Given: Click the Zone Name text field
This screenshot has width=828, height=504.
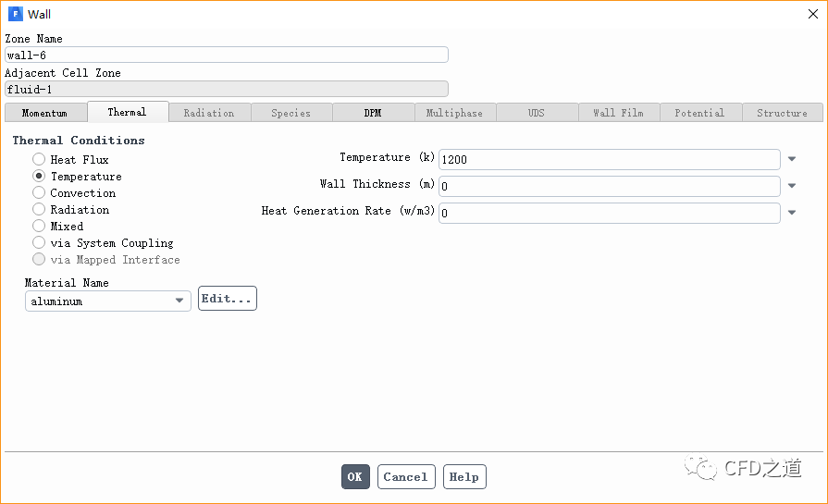Looking at the screenshot, I should tap(226, 55).
